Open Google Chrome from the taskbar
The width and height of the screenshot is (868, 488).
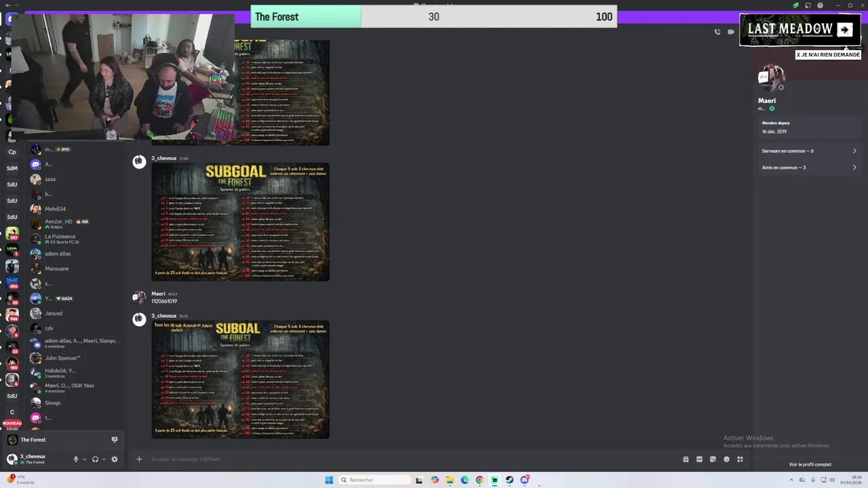pyautogui.click(x=479, y=480)
